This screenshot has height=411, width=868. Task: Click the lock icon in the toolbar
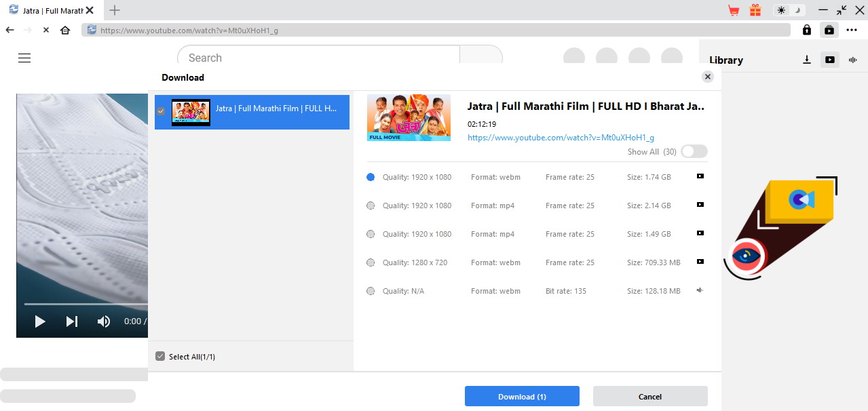pos(806,30)
